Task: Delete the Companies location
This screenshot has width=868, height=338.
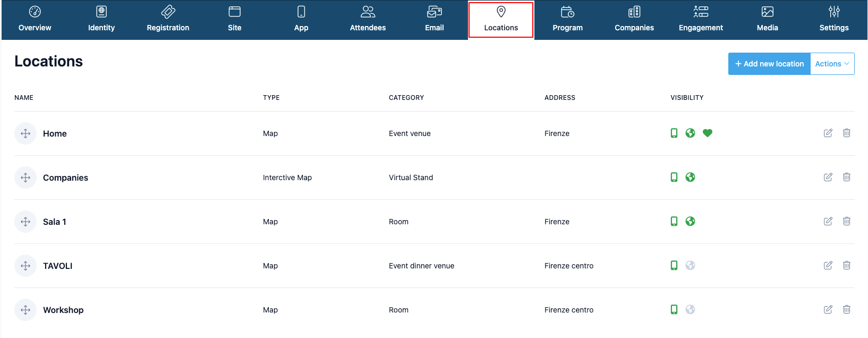Action: [x=847, y=177]
